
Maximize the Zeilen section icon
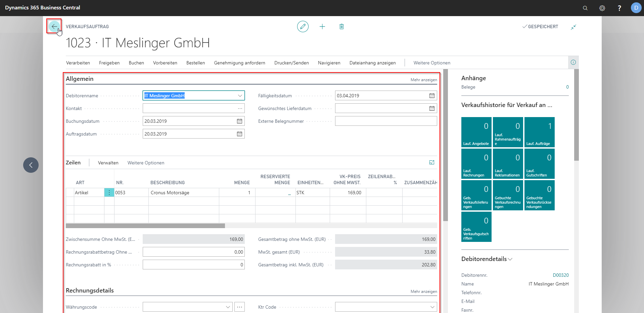tap(432, 162)
